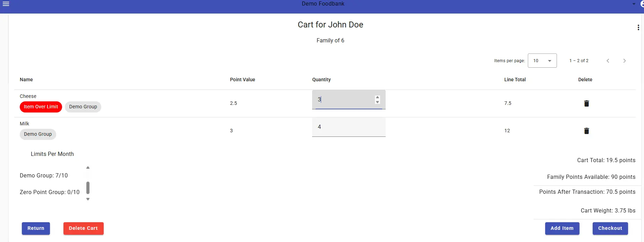Delete the Cheese item with trash icon
This screenshot has width=644, height=242.
[x=586, y=103]
